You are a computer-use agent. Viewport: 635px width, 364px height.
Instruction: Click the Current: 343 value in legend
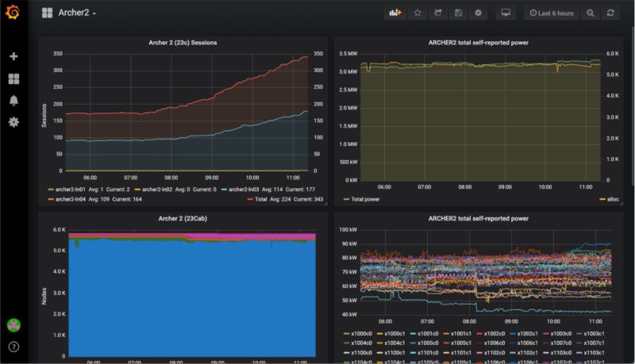(x=308, y=199)
